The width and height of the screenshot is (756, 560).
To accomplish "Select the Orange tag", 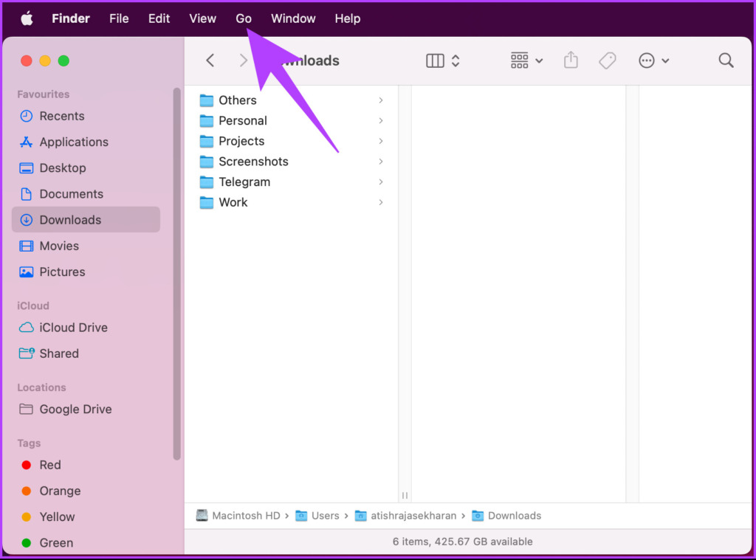I will pyautogui.click(x=86, y=491).
